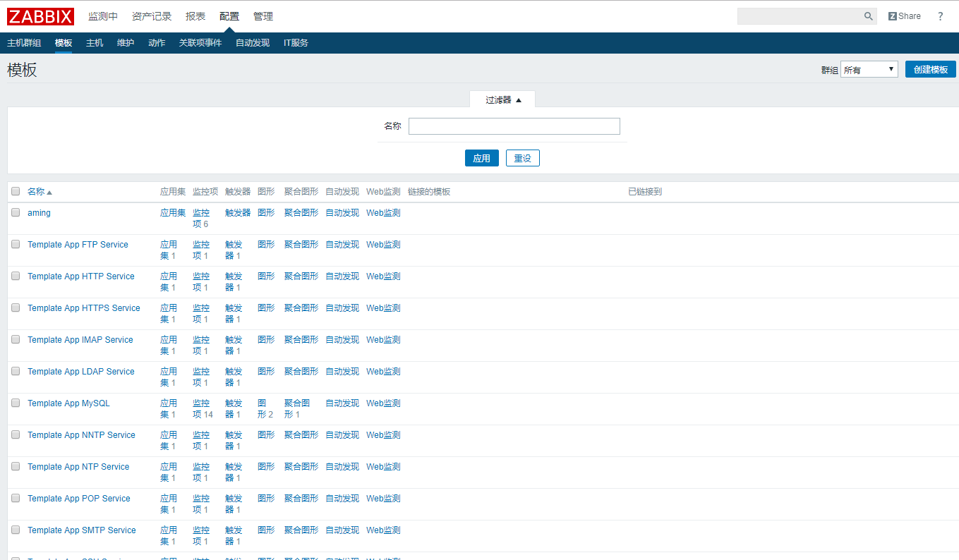Click the search magnifier icon
The width and height of the screenshot is (959, 560).
click(869, 16)
